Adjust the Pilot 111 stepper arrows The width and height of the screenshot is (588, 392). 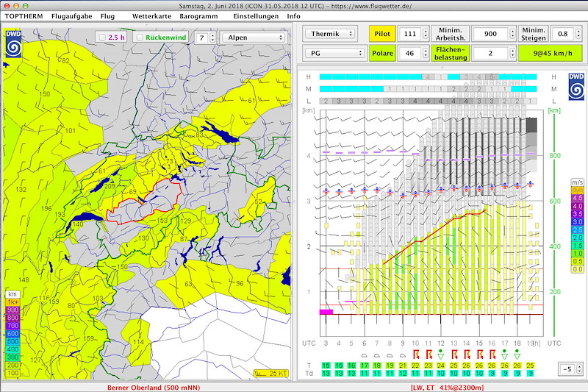426,34
